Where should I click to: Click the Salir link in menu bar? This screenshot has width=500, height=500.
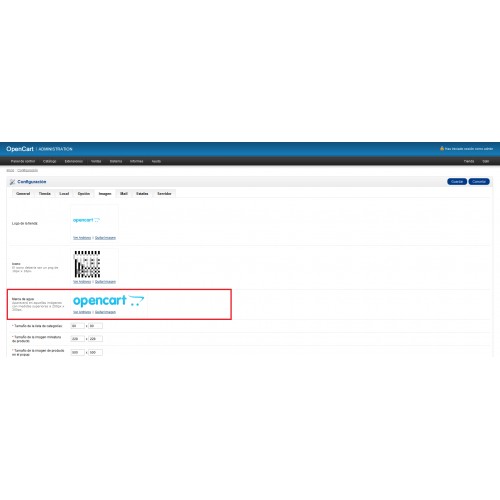click(486, 161)
